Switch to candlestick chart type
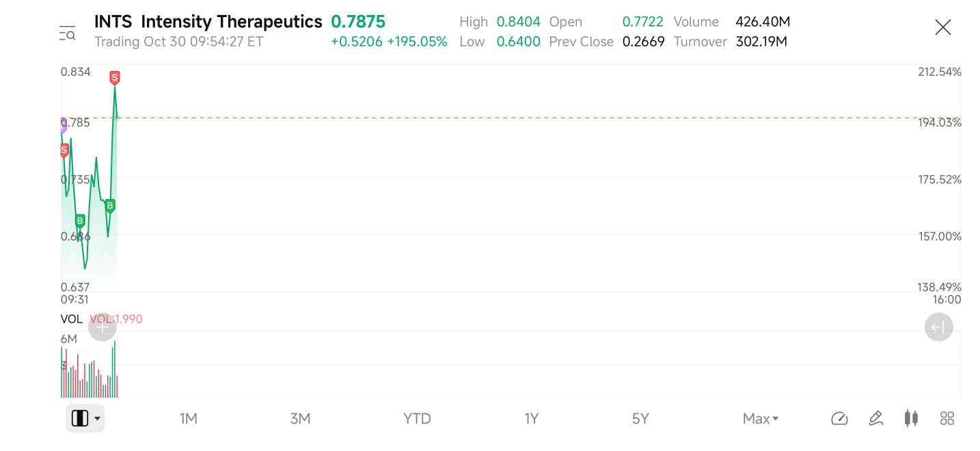Image resolution: width=980 pixels, height=451 pixels. 911,418
